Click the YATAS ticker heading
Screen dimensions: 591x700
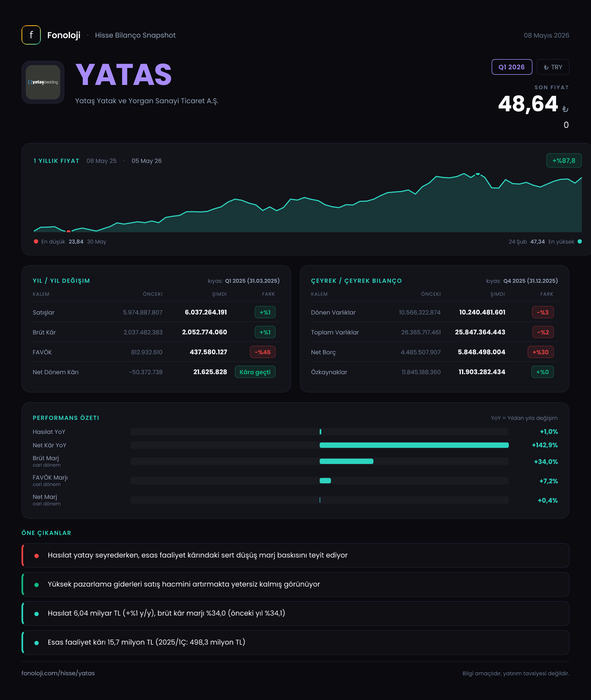coord(124,75)
